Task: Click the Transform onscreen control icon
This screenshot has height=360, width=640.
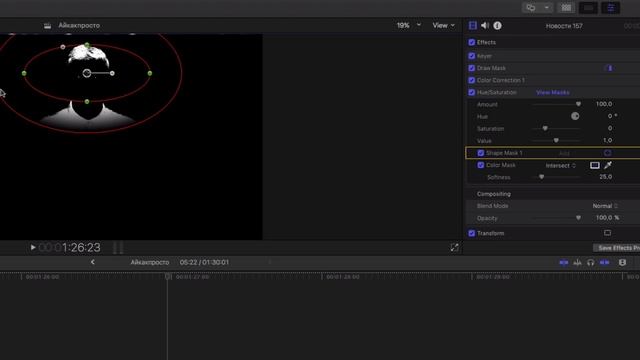Action: tap(607, 233)
